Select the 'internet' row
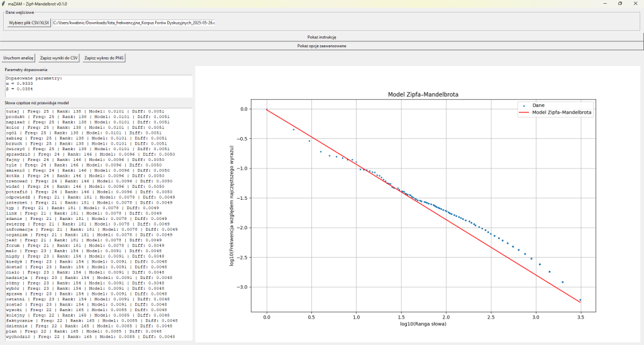This screenshot has height=345, width=644. click(89, 202)
